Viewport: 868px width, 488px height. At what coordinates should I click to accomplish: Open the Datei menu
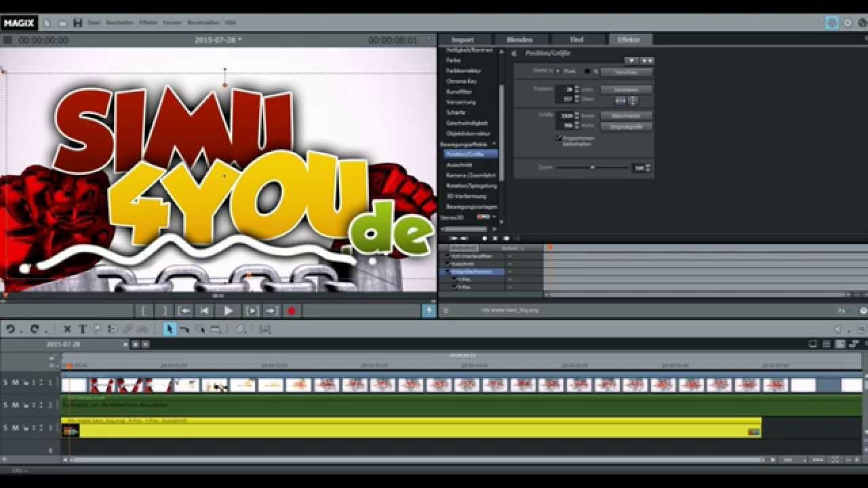(x=94, y=22)
